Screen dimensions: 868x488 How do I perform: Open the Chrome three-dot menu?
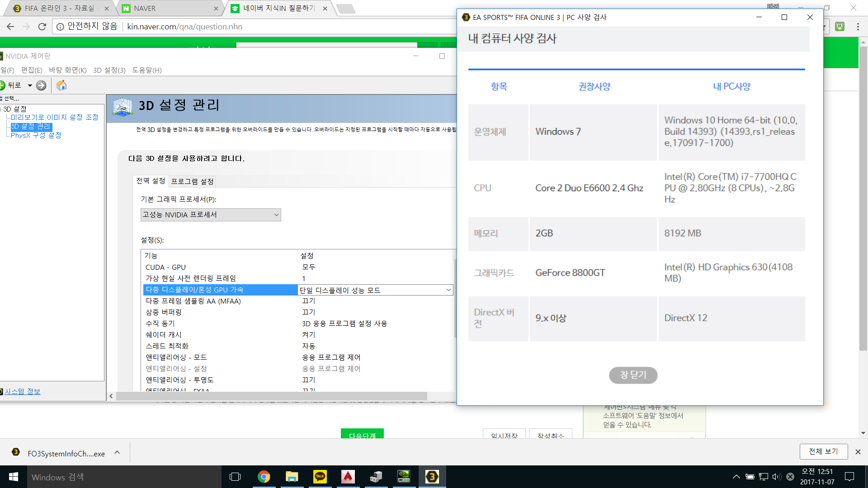click(x=858, y=27)
